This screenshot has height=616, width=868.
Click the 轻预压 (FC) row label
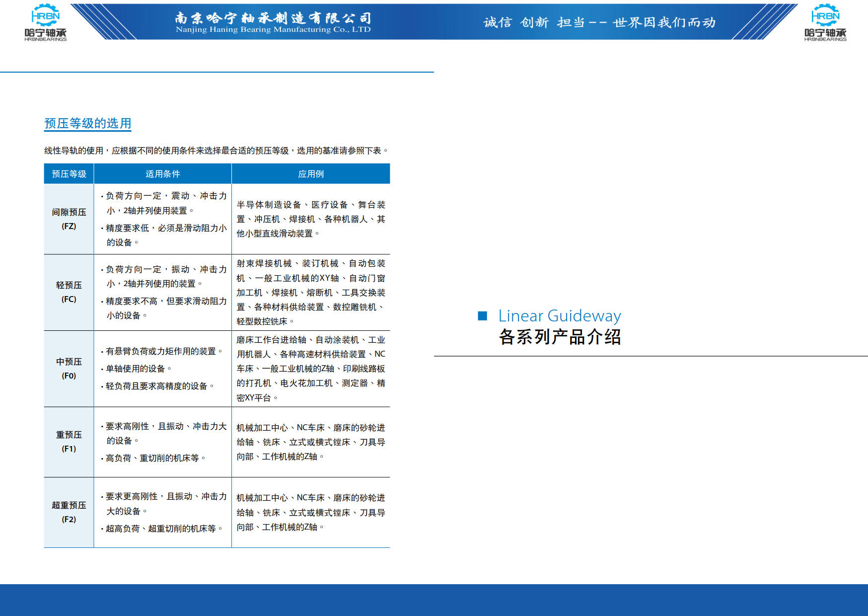pyautogui.click(x=69, y=292)
